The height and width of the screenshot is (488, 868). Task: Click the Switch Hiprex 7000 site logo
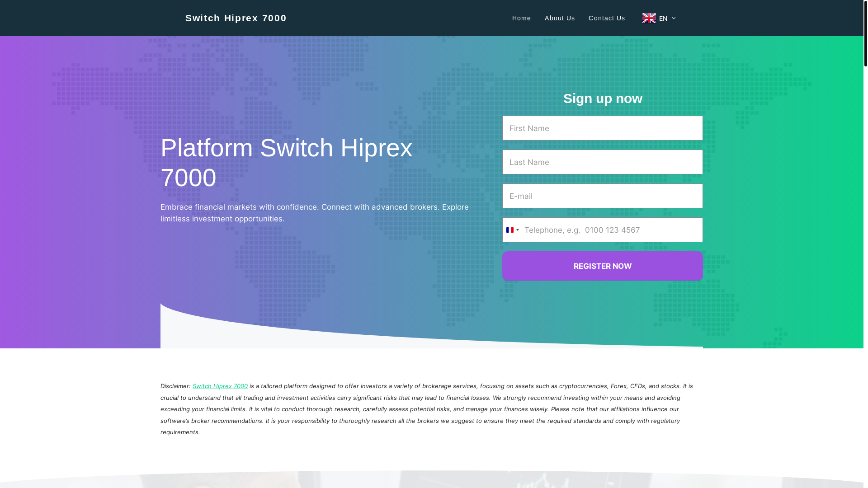pyautogui.click(x=236, y=18)
